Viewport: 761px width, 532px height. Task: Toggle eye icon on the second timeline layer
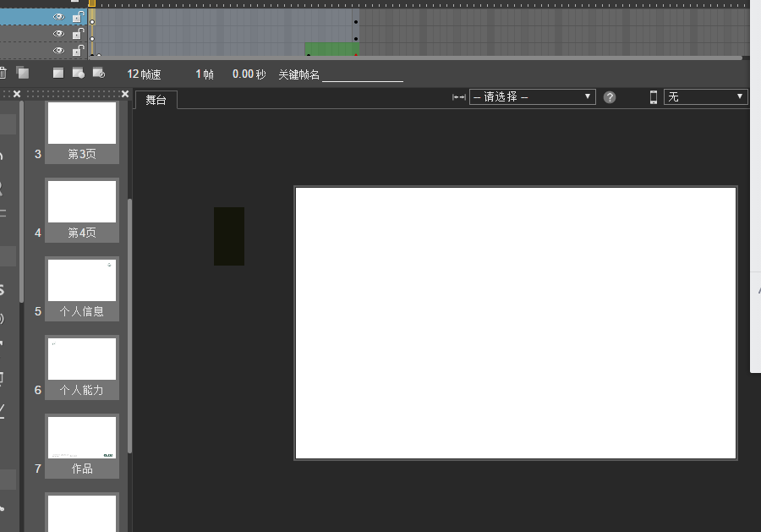58,34
